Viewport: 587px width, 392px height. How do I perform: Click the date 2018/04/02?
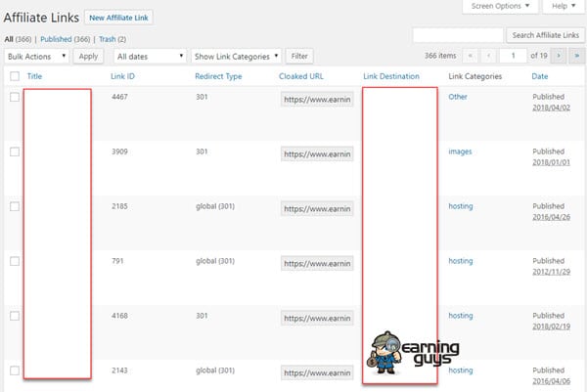[x=551, y=108]
